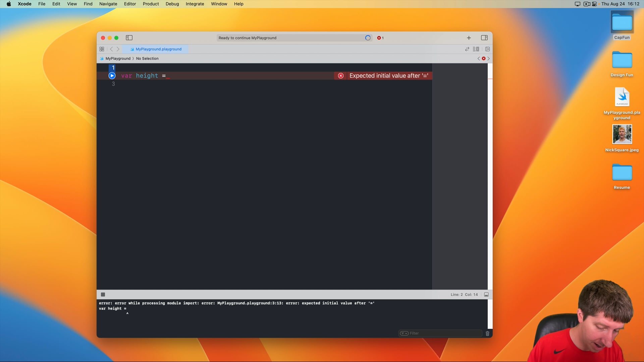
Task: Open the Debug menu
Action: click(x=172, y=4)
